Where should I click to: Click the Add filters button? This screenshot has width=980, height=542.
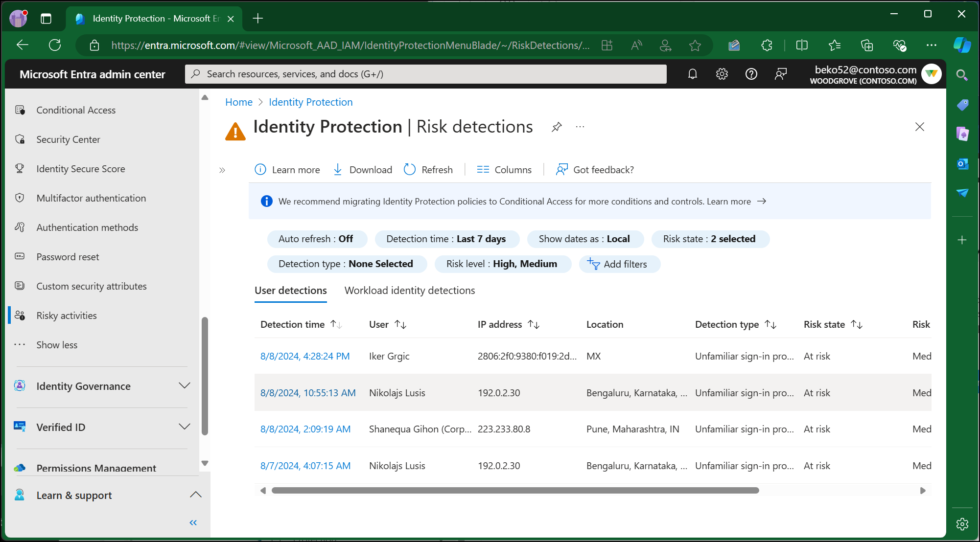click(619, 264)
